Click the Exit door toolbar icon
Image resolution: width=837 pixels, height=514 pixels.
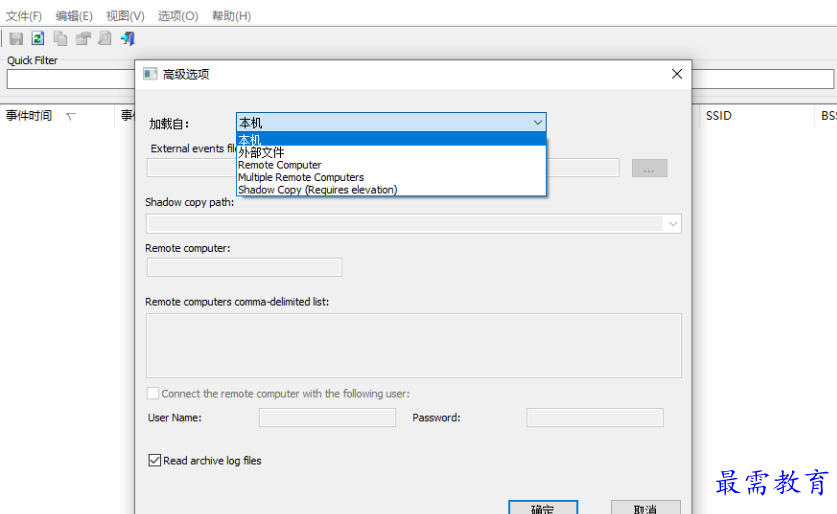click(x=128, y=38)
